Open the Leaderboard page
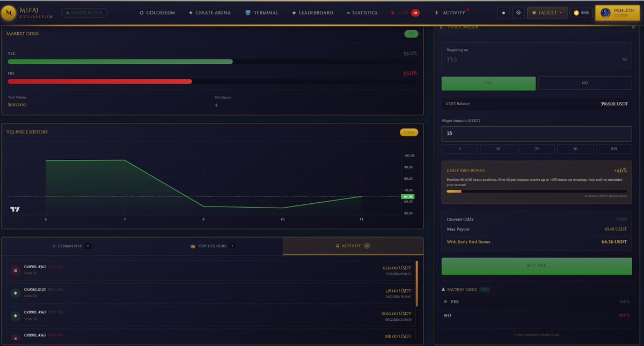 [x=312, y=13]
